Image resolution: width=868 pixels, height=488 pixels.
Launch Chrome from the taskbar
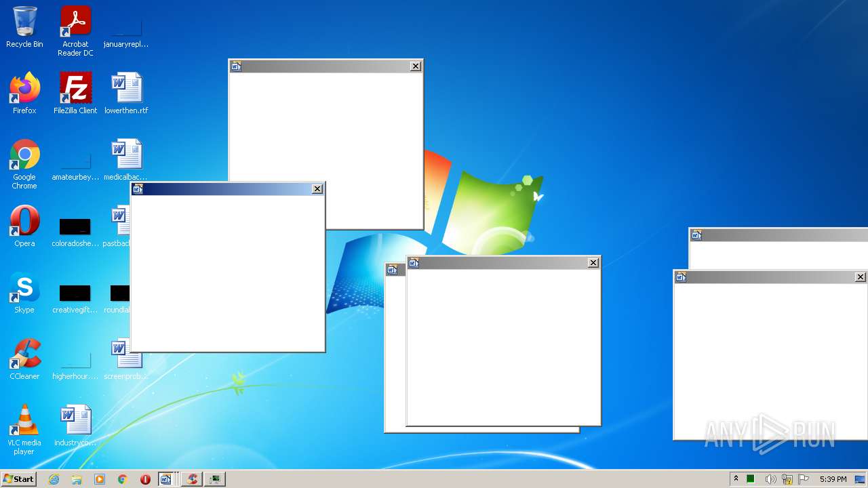pos(123,479)
